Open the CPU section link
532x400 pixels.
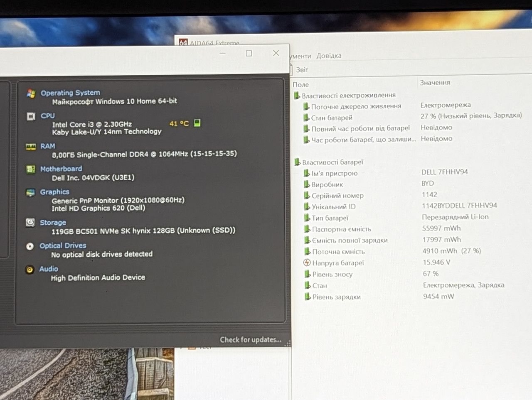click(48, 115)
